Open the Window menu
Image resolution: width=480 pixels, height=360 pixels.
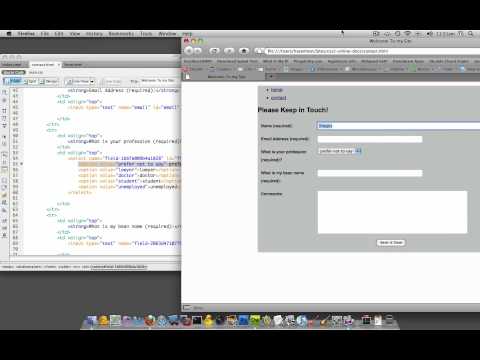pos(167,34)
